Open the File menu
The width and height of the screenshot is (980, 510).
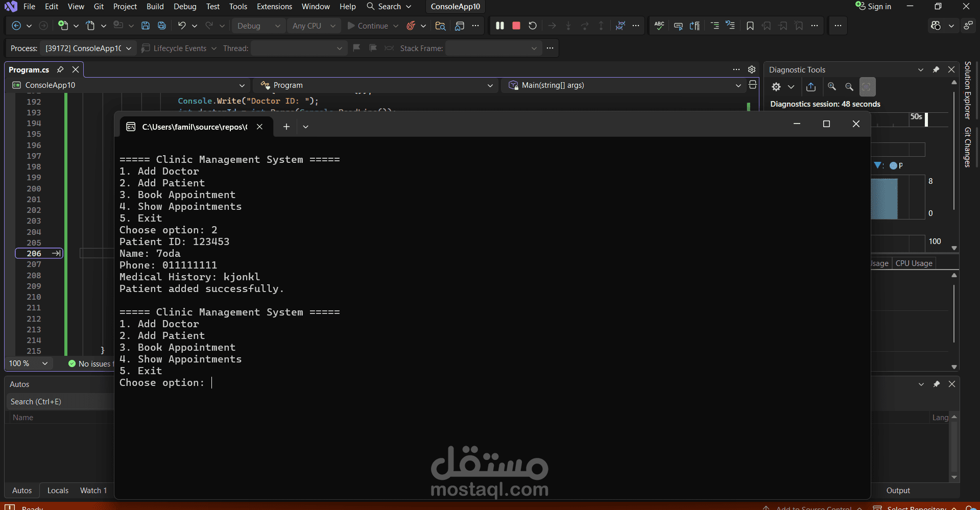pyautogui.click(x=29, y=7)
